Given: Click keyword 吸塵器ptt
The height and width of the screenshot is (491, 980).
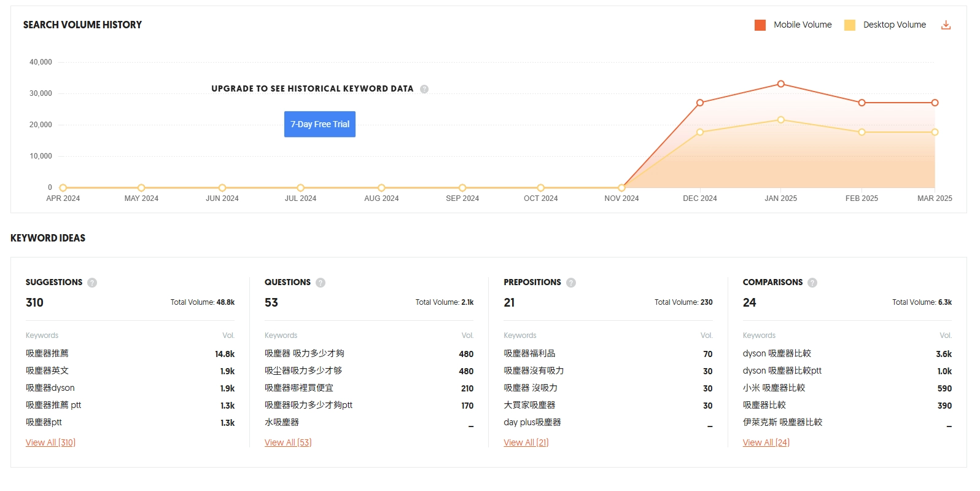Looking at the screenshot, I should 44,422.
